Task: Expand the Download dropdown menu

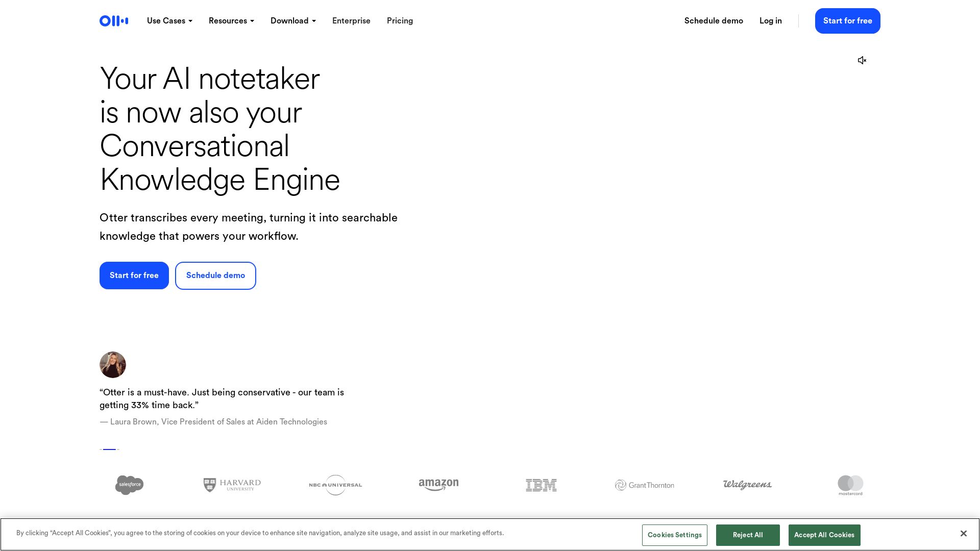Action: [293, 21]
